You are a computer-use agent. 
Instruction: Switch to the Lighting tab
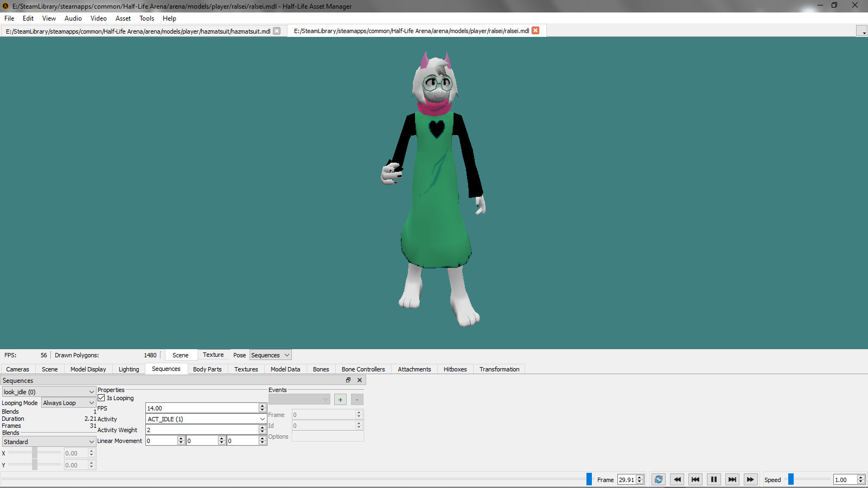[129, 369]
